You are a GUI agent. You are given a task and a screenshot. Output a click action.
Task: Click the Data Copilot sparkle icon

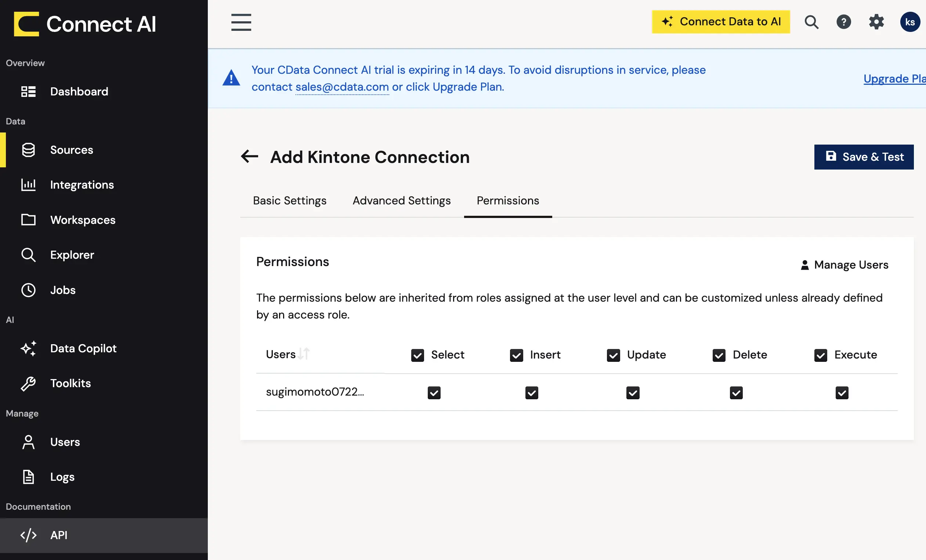pos(28,349)
